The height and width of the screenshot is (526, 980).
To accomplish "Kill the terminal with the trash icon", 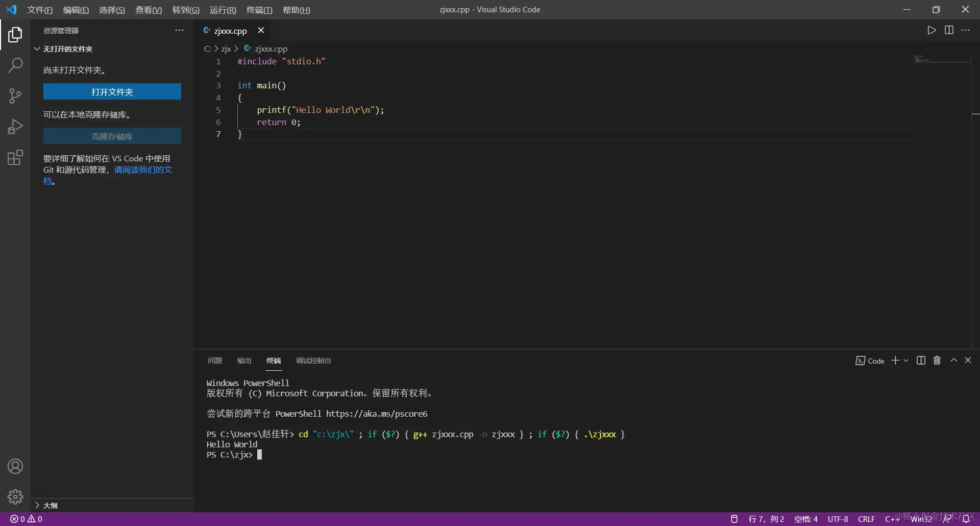I will pos(937,361).
